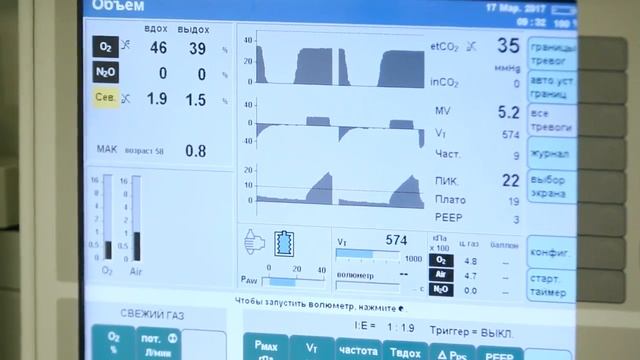
Task: Open the конфиг. settings
Action: pos(552,252)
